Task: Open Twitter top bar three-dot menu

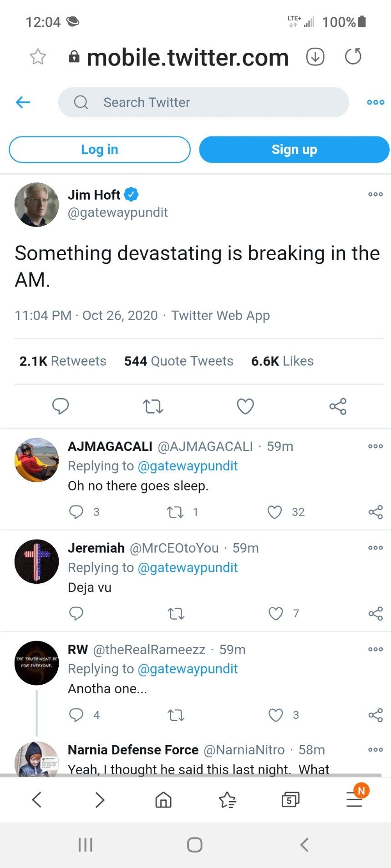Action: coord(375,102)
